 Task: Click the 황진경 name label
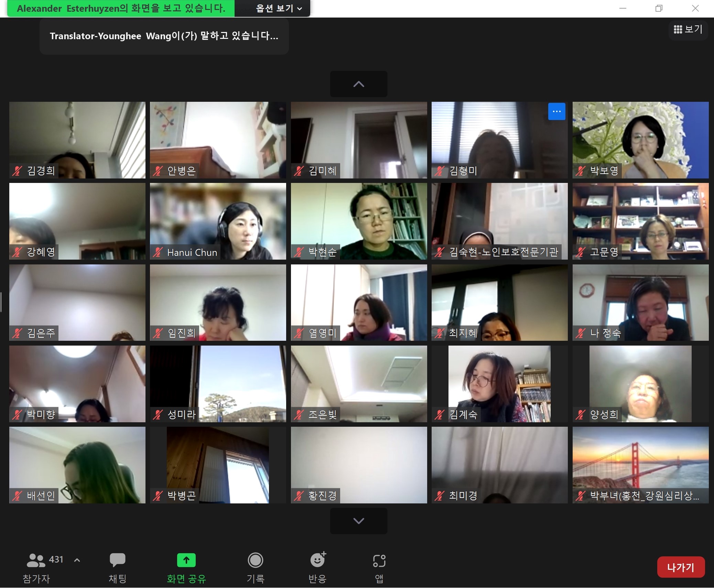[x=322, y=496]
